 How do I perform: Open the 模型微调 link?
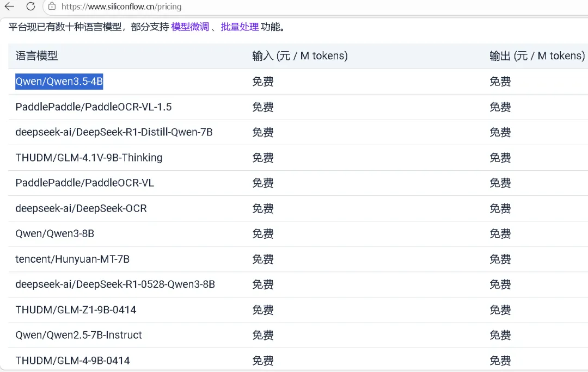(190, 27)
